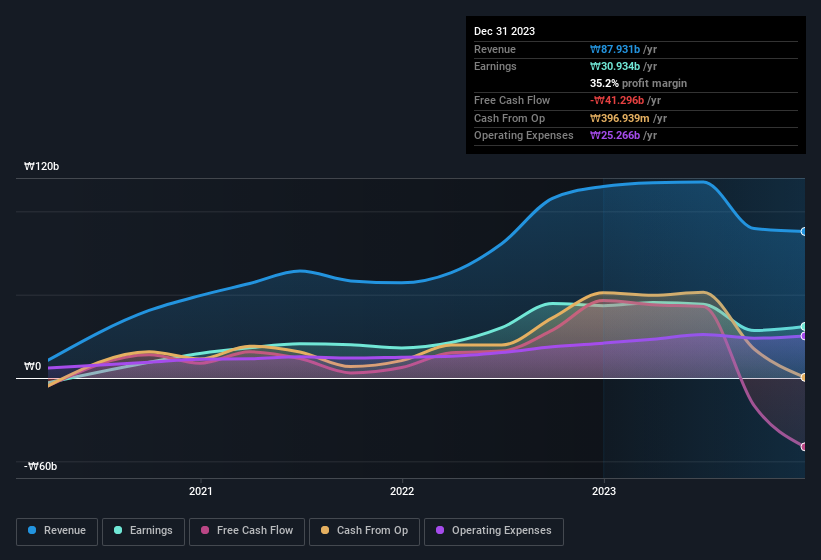
Task: Select the blue Revenue endpoint marker
Action: [x=804, y=231]
